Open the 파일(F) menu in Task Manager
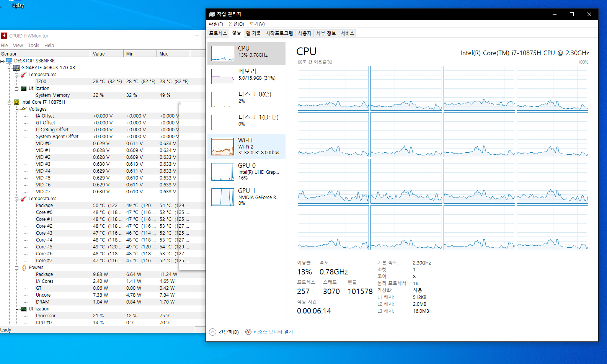 [216, 24]
